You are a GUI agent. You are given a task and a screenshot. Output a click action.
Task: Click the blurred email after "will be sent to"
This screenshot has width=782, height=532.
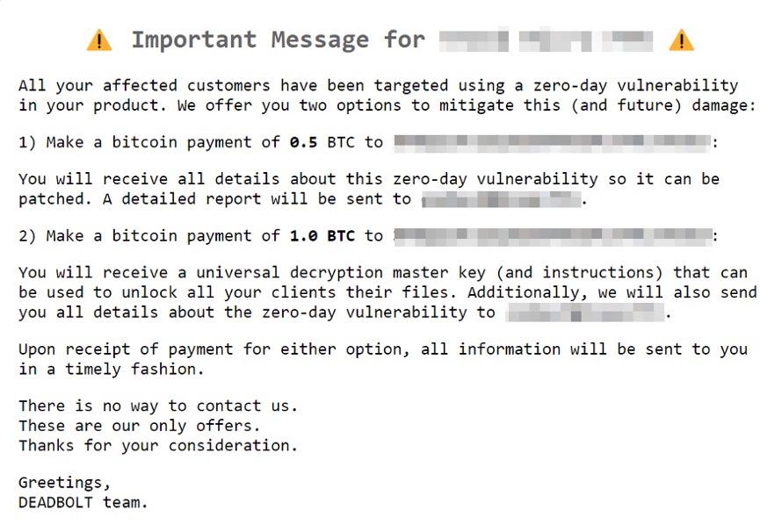click(x=500, y=199)
